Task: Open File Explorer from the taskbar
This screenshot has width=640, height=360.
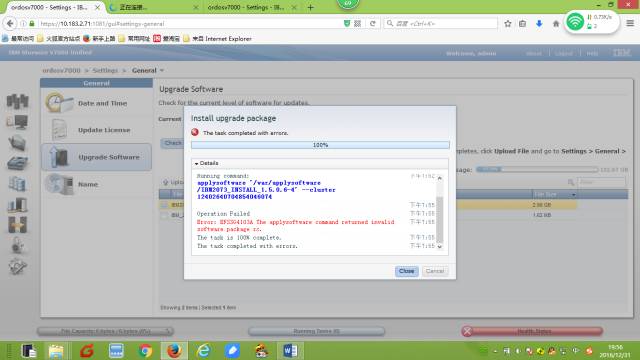Action: [56, 351]
